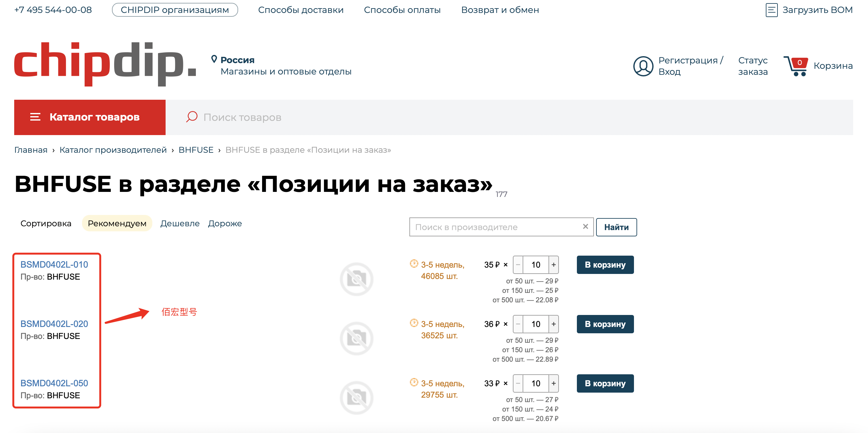This screenshot has width=868, height=433.
Task: Click the clock icon for BSMD0402L-050 delivery
Action: 414,383
